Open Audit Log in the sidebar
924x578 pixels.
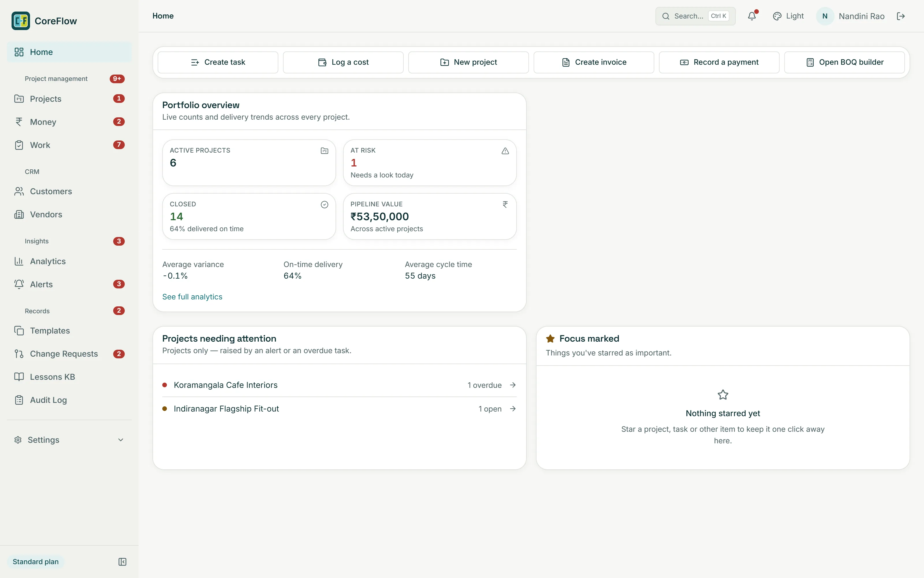click(x=69, y=400)
